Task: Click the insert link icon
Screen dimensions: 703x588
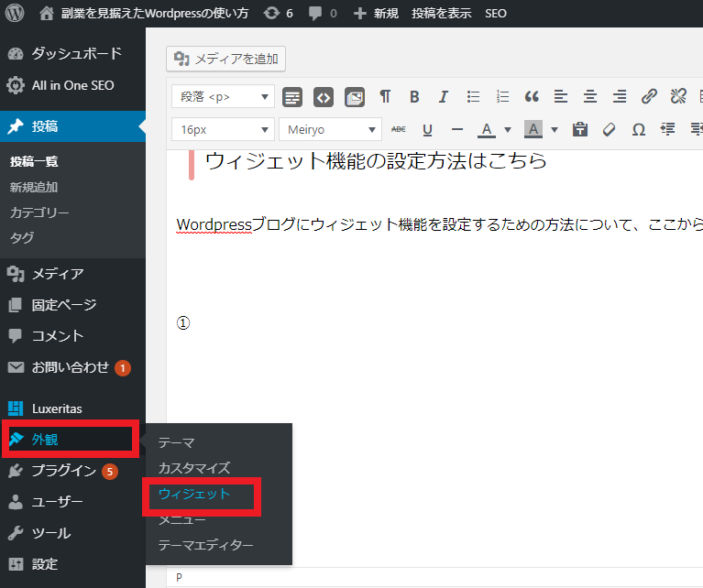Action: click(649, 96)
